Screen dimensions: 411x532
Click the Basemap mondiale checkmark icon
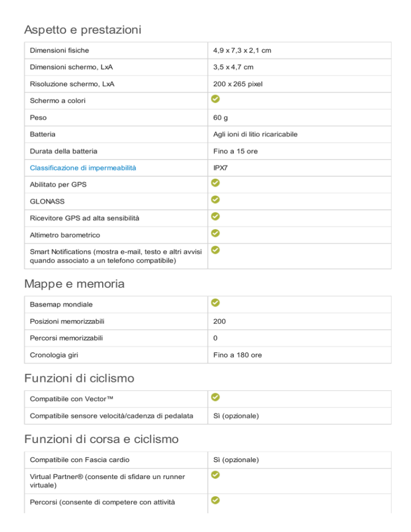tap(216, 302)
